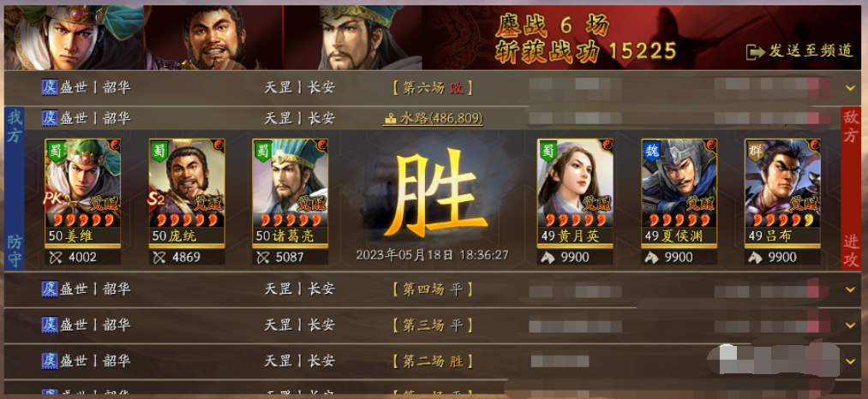Viewport: 868px width, 399px height.
Task: Expand the fourth battle 第四场 row
Action: (x=851, y=289)
